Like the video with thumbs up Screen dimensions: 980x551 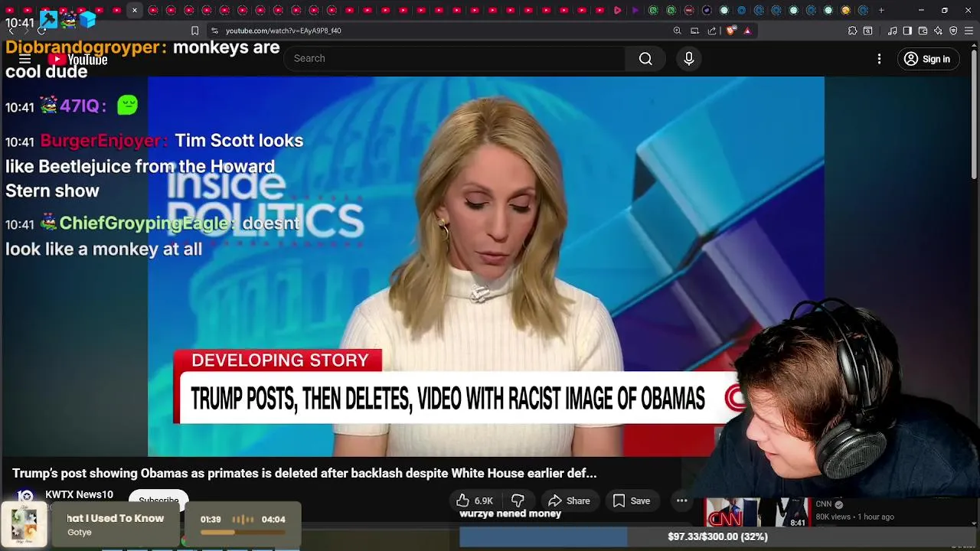[x=462, y=500]
